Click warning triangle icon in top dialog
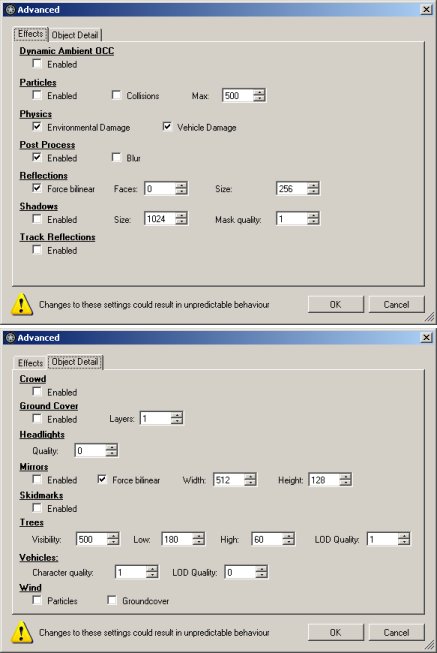This screenshot has height=653, width=437. (22, 304)
